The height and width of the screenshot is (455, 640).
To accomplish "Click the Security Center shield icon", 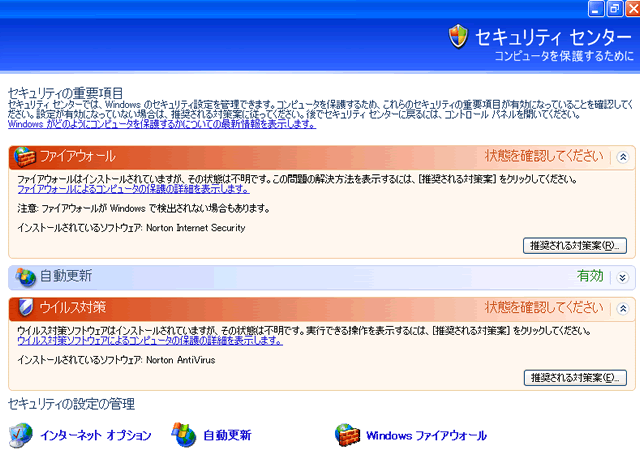I will point(458,36).
